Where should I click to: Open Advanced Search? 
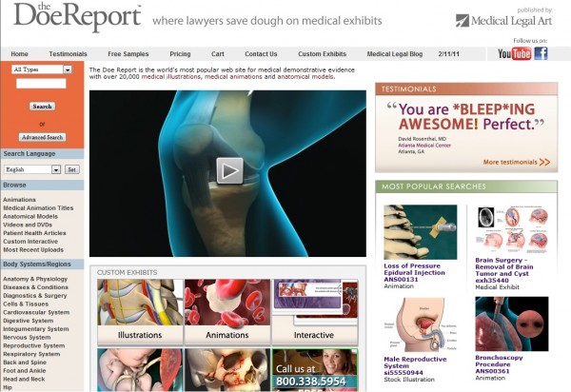pos(42,137)
